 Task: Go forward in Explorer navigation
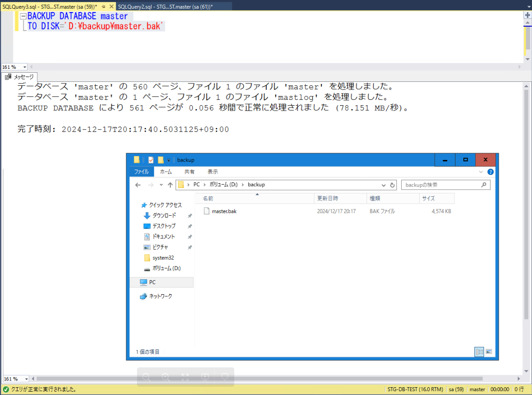(151, 185)
